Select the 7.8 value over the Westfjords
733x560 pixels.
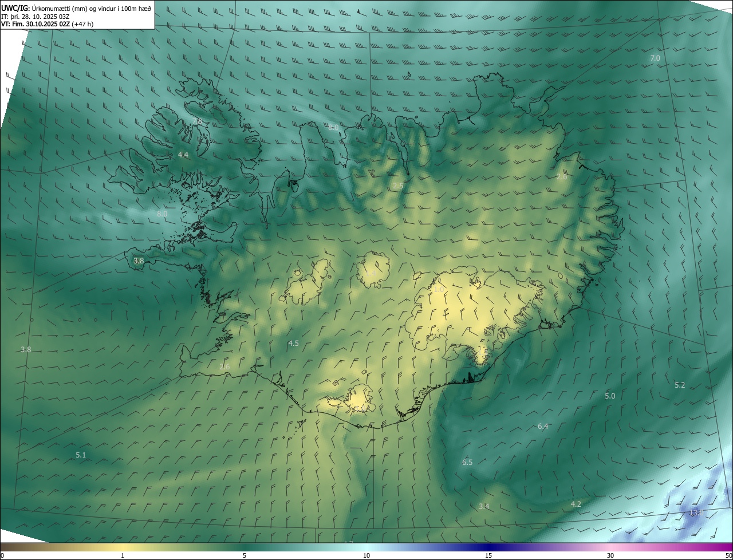pos(197,122)
